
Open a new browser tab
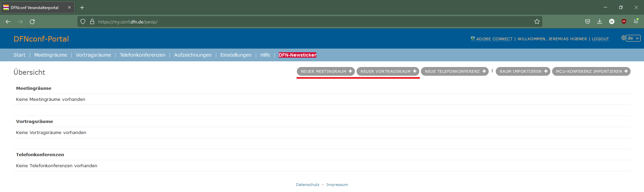(82, 7)
